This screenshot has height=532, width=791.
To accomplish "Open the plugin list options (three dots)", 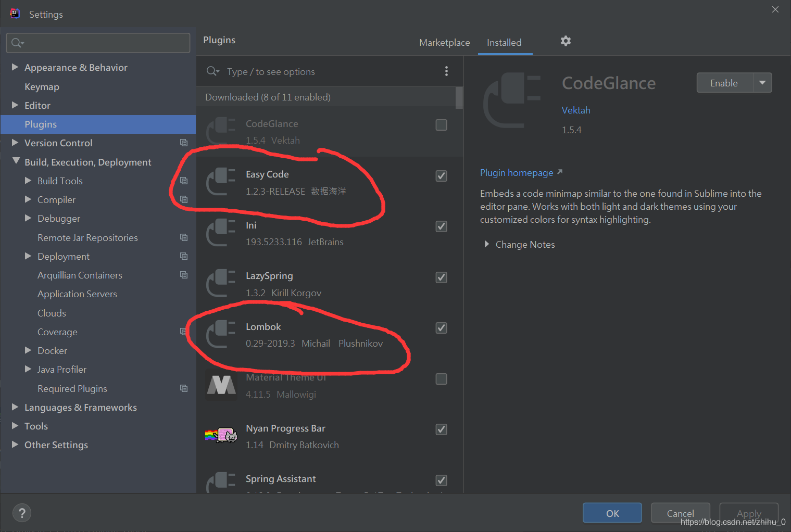I will [446, 71].
